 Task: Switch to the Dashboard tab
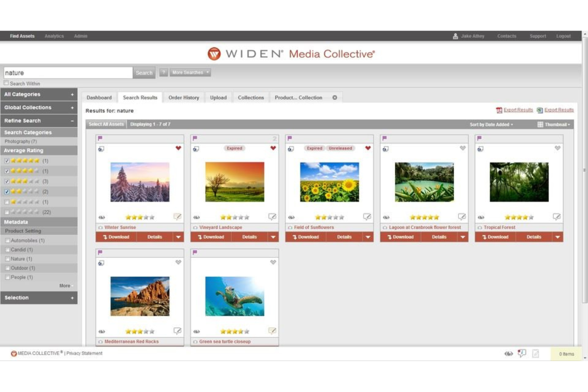click(x=99, y=98)
